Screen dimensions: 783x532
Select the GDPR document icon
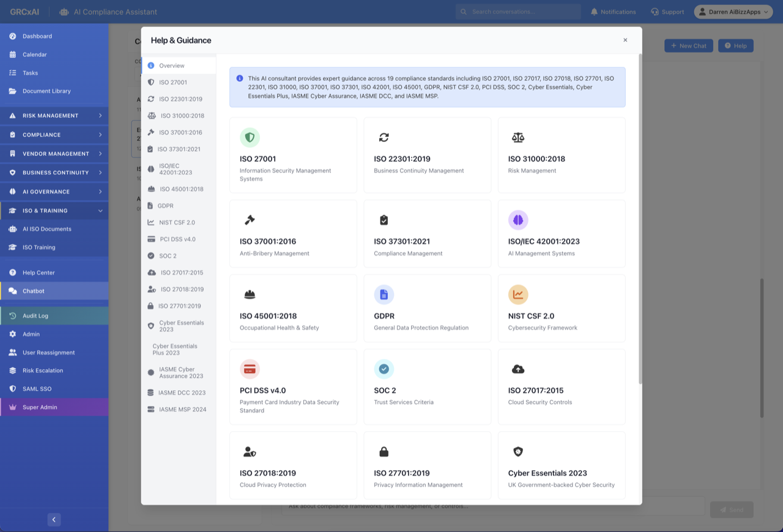[384, 294]
